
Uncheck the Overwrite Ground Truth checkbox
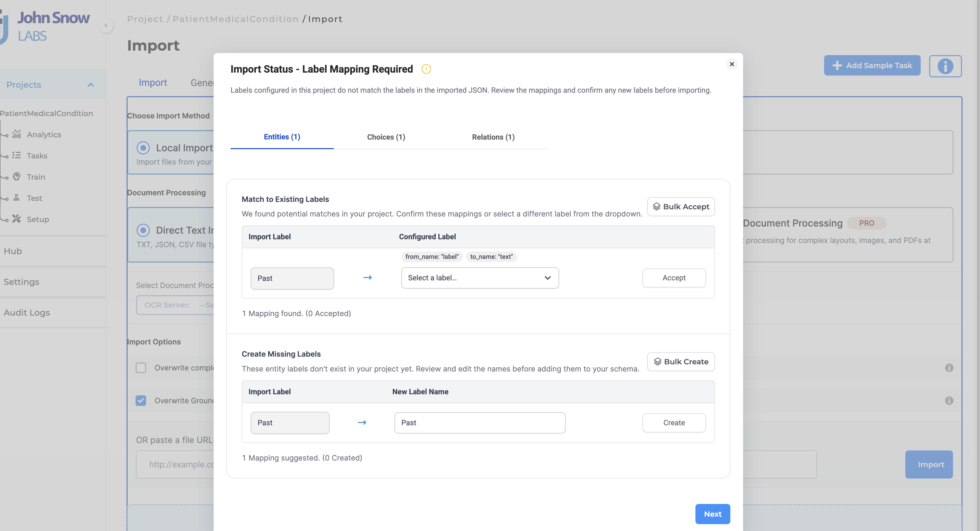pos(141,400)
